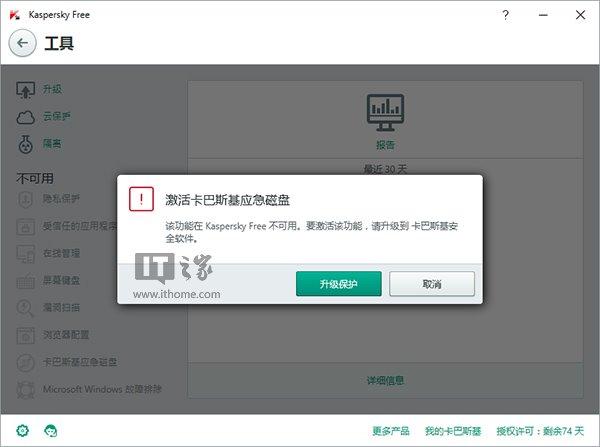
Task: Click the 屏幕键盘 keyboard icon
Action: point(26,281)
